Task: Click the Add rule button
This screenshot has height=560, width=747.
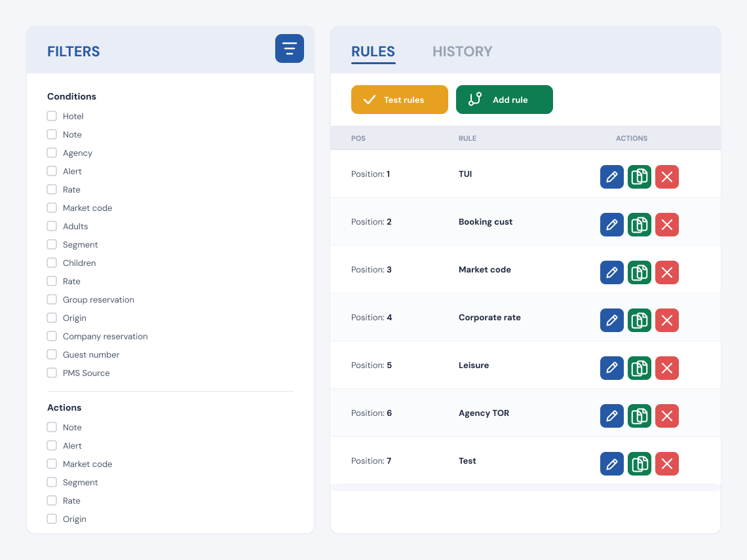Action: tap(504, 100)
